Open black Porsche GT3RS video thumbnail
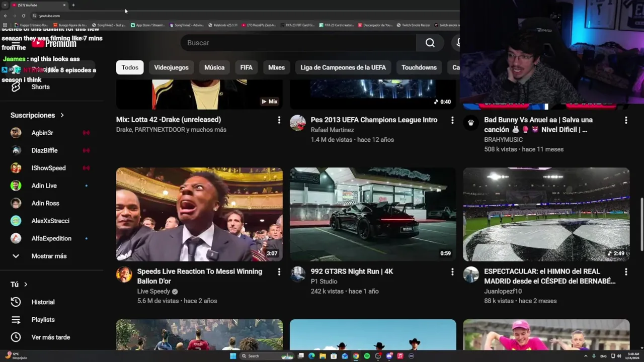The image size is (644, 362). click(x=373, y=214)
